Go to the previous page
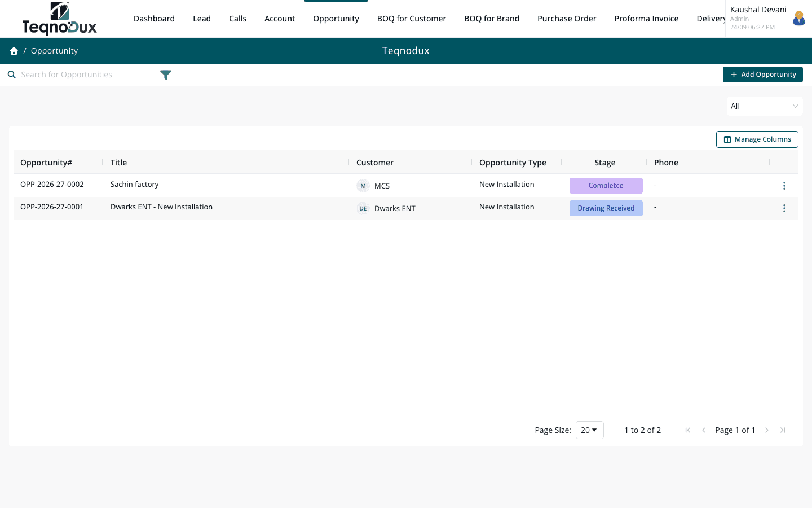812x508 pixels. pyautogui.click(x=704, y=430)
